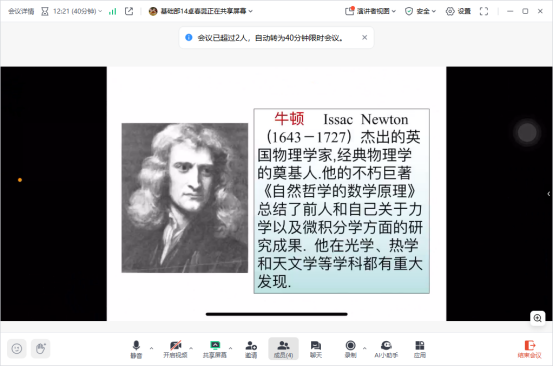This screenshot has width=553, height=366.
Task: Open the emoji reactions button
Action: point(17,349)
